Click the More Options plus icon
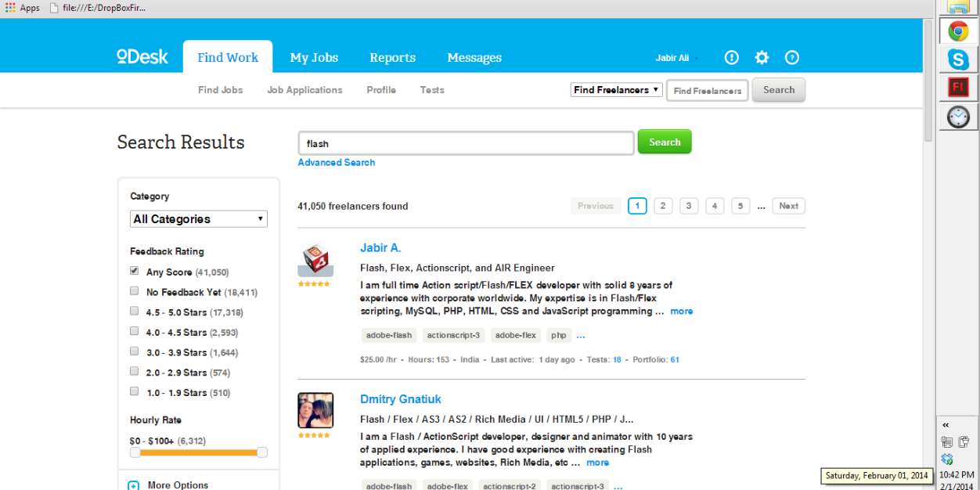 [x=134, y=485]
